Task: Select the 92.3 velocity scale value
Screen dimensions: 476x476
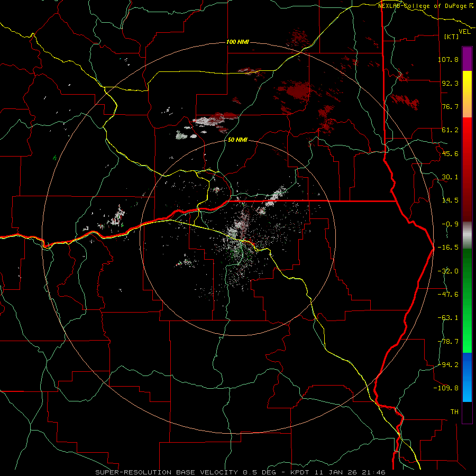Action: coord(450,83)
